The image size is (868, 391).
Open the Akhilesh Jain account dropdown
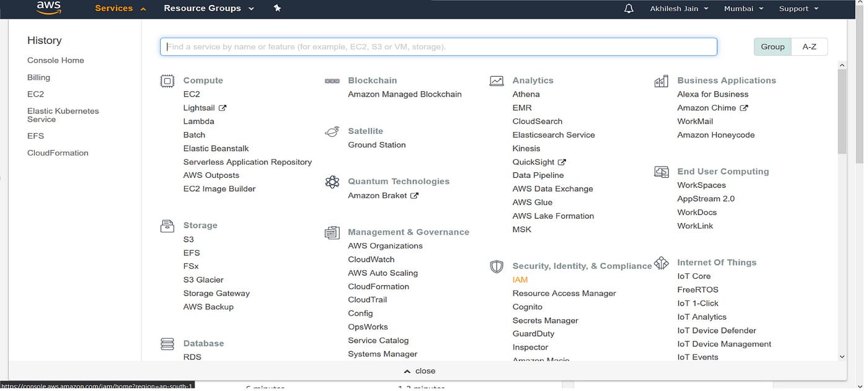tap(679, 9)
